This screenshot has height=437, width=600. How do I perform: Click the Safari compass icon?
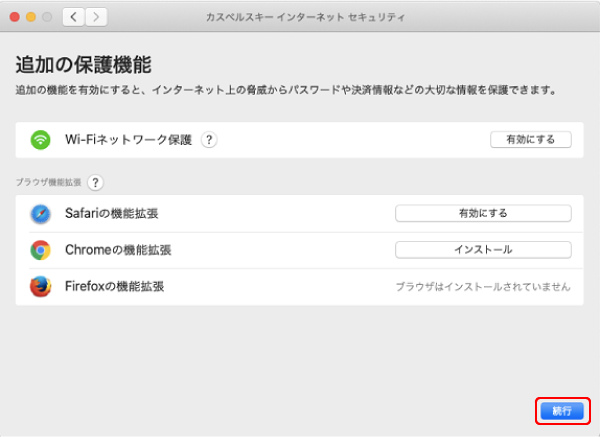point(41,214)
